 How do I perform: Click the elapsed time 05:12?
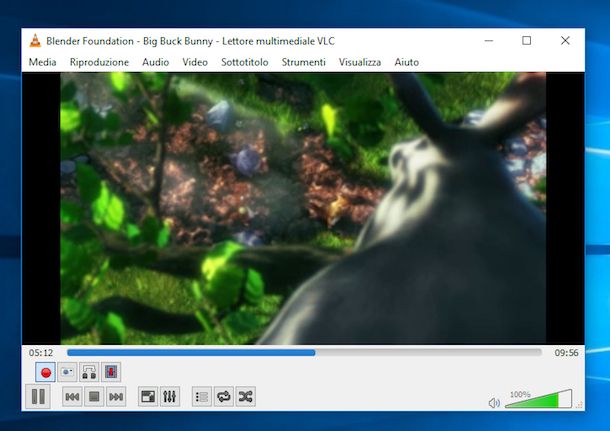click(x=41, y=353)
